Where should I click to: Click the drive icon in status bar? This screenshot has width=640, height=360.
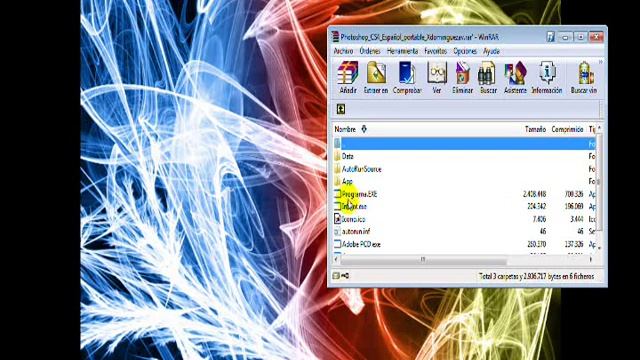pos(336,276)
